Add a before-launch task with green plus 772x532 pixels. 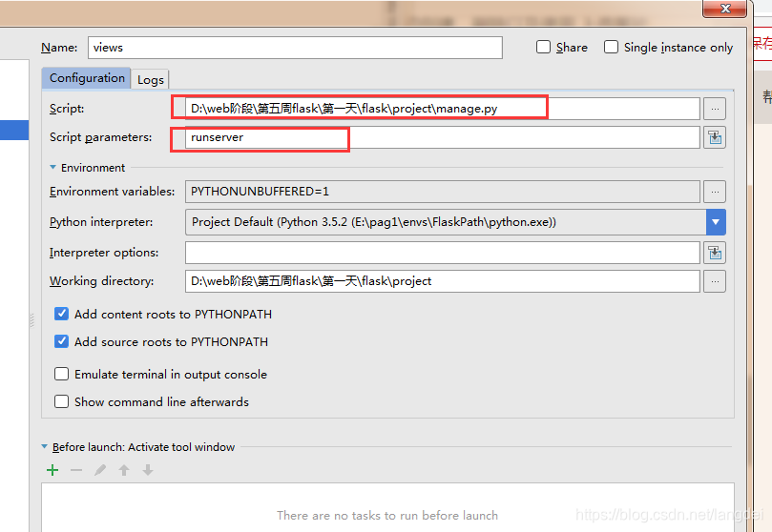pos(52,471)
